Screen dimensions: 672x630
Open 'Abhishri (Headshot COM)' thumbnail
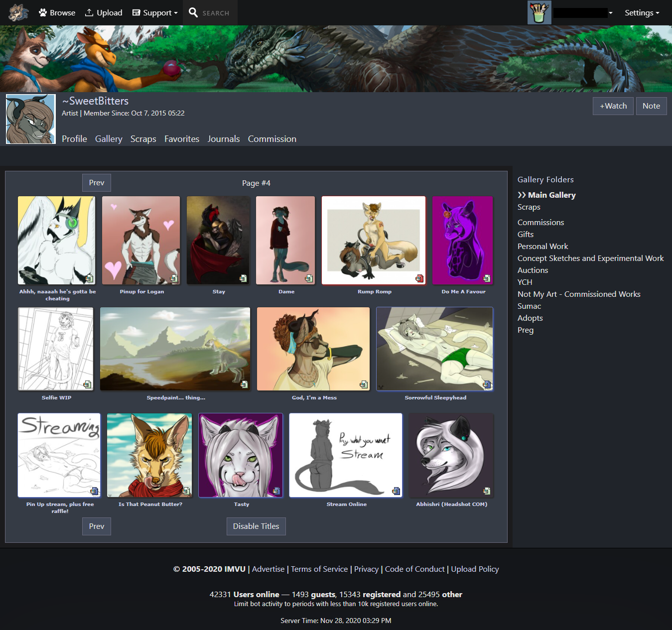click(x=451, y=455)
